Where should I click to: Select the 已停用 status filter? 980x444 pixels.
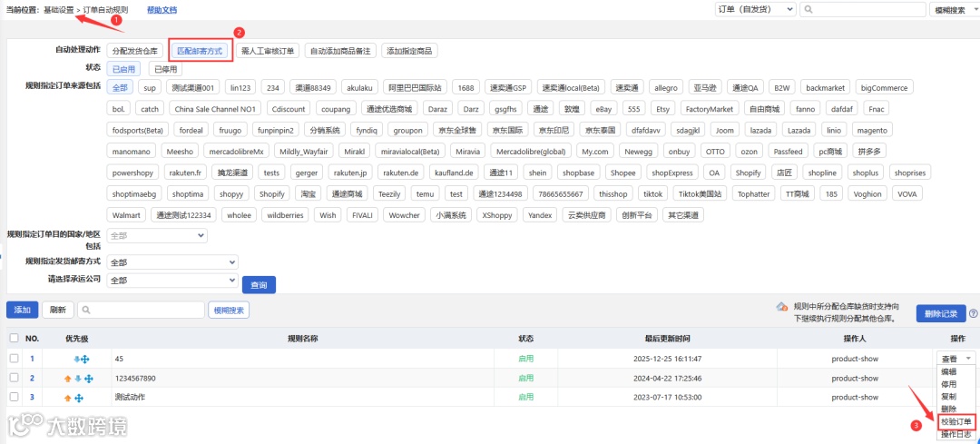click(x=166, y=69)
